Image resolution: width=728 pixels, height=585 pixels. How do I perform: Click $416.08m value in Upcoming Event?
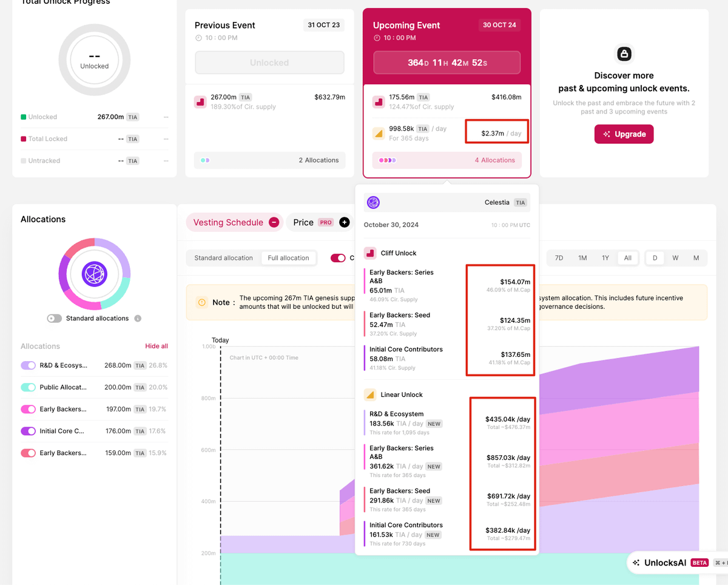(x=507, y=97)
